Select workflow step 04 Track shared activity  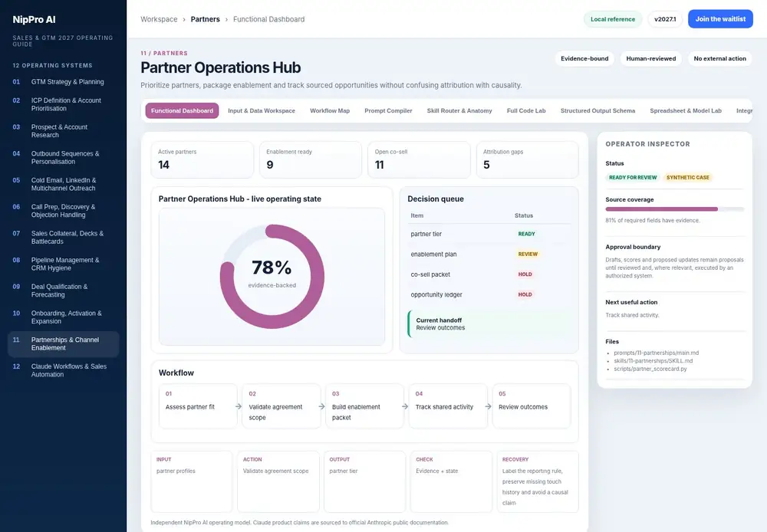click(x=448, y=406)
